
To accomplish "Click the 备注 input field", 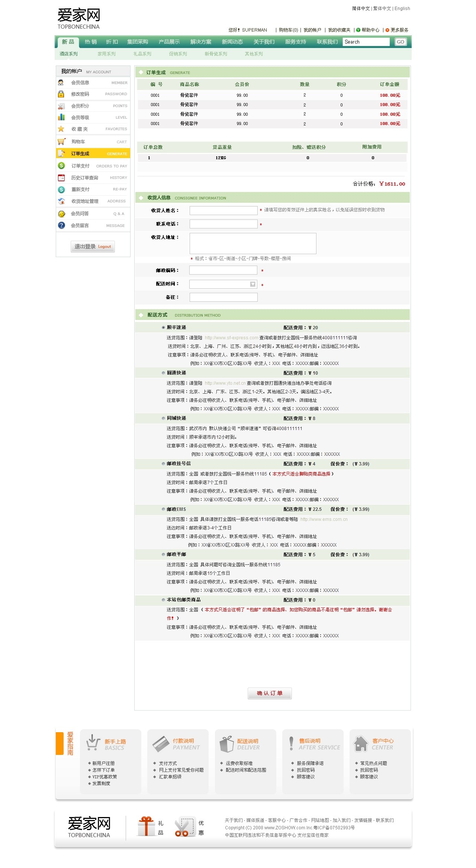I will point(223,297).
